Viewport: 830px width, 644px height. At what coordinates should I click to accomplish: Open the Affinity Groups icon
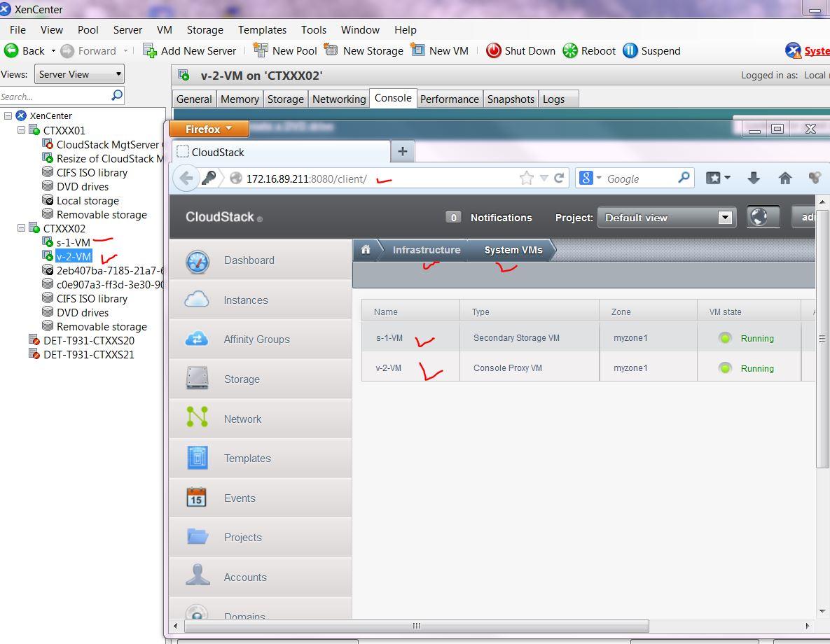196,339
